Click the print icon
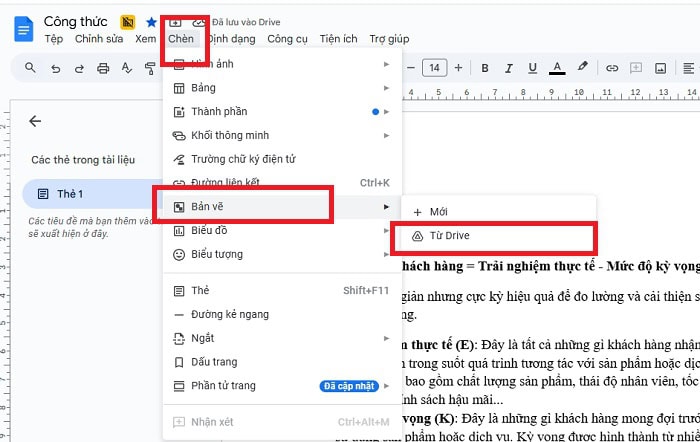Screen dimensions: 700x442 [102, 68]
